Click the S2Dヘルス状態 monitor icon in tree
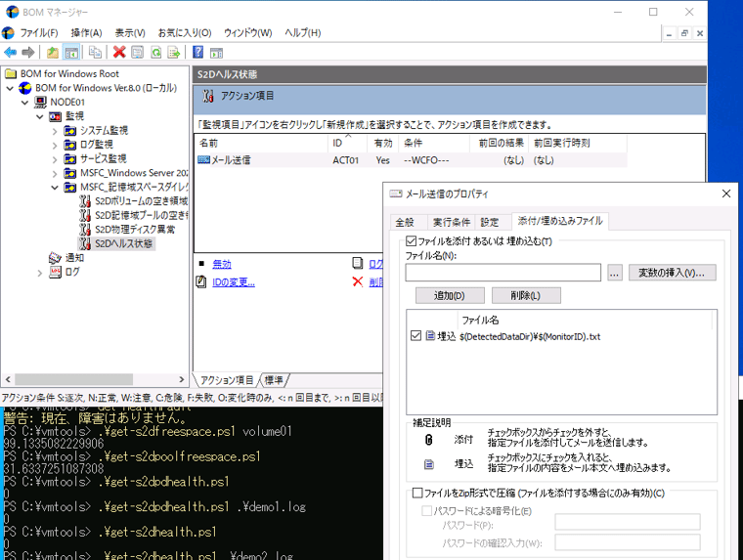The image size is (743, 560). [x=85, y=243]
